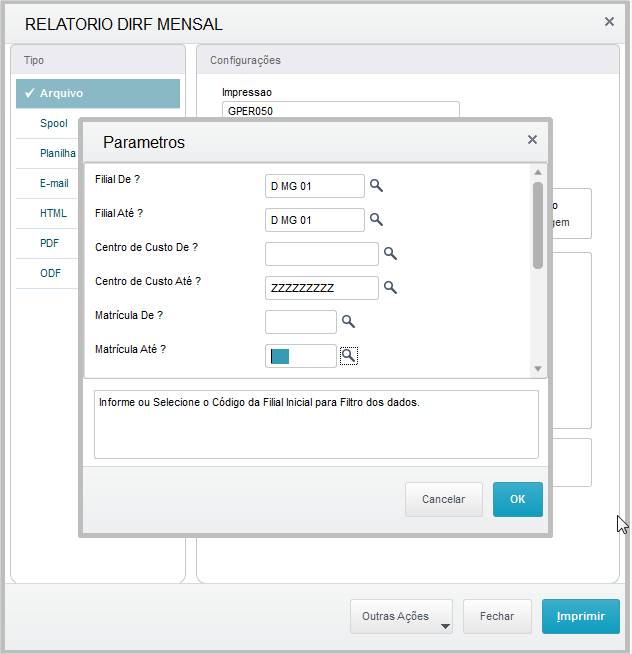This screenshot has width=632, height=654.
Task: Click the 'Filial Até ?' label
Action: [x=119, y=214]
